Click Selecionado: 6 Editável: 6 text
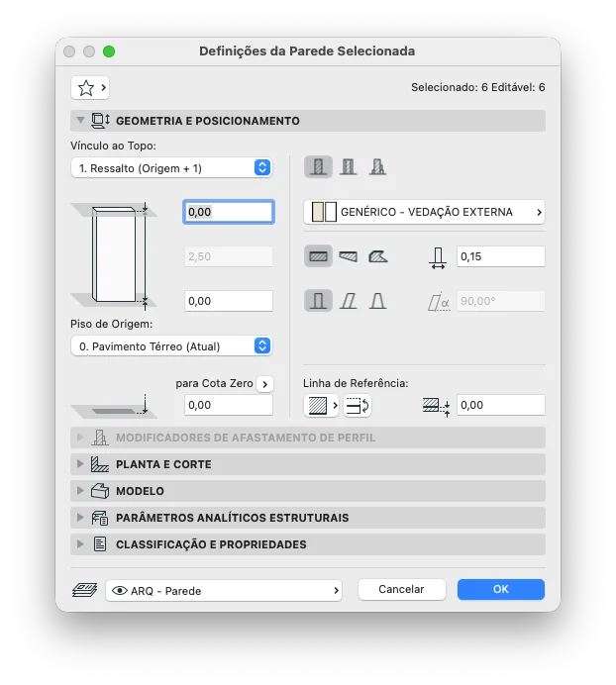Viewport: 616px width, 685px height. 478,87
